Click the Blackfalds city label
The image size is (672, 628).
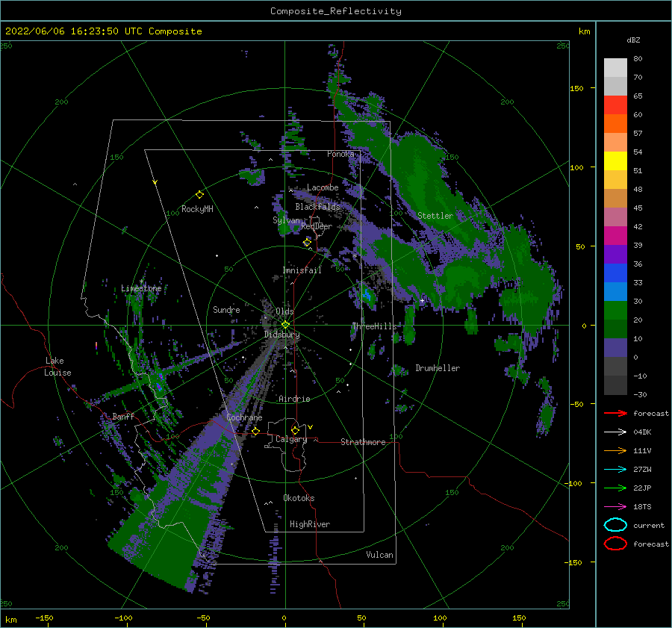click(x=317, y=207)
